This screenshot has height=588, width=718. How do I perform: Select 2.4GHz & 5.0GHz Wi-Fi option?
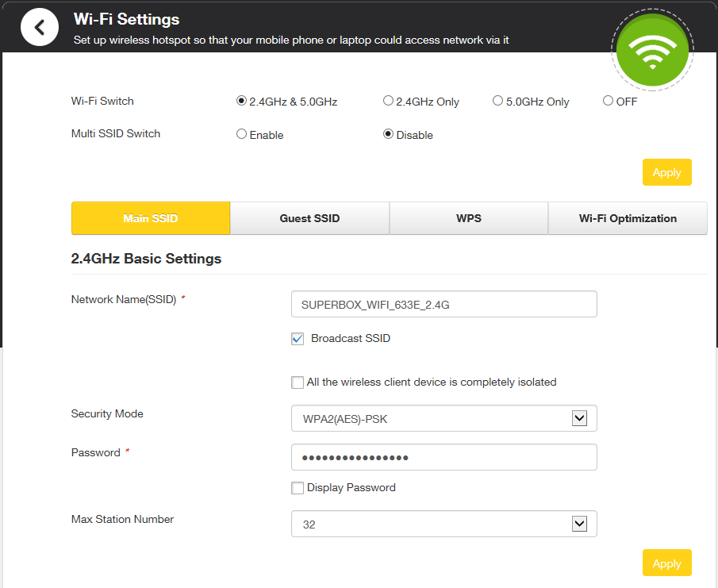click(242, 102)
